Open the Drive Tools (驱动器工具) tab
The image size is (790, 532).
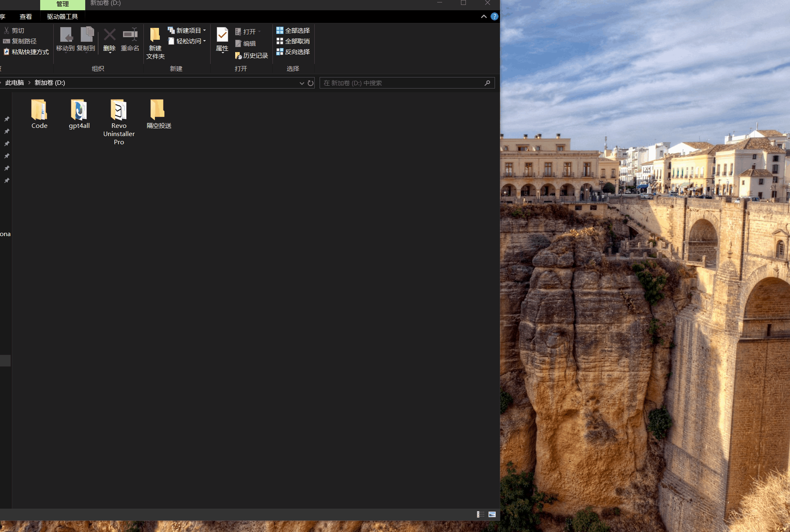pyautogui.click(x=62, y=17)
